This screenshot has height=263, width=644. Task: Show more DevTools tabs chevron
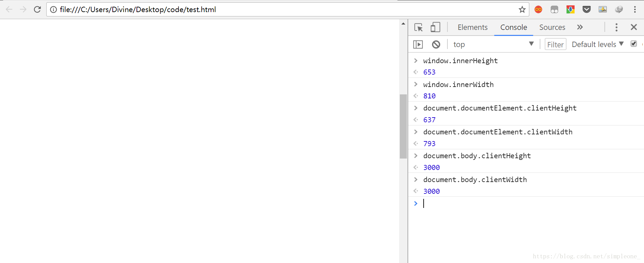[x=580, y=27]
